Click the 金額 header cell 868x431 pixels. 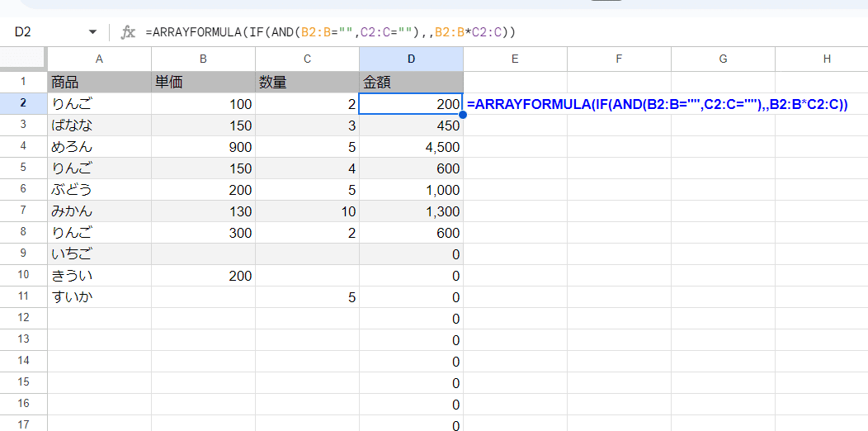click(x=411, y=82)
